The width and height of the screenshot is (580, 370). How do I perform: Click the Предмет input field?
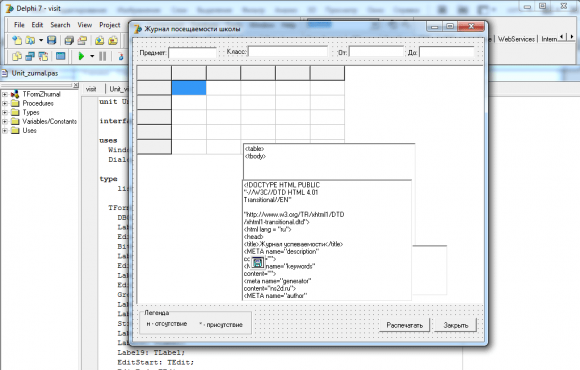coord(192,53)
